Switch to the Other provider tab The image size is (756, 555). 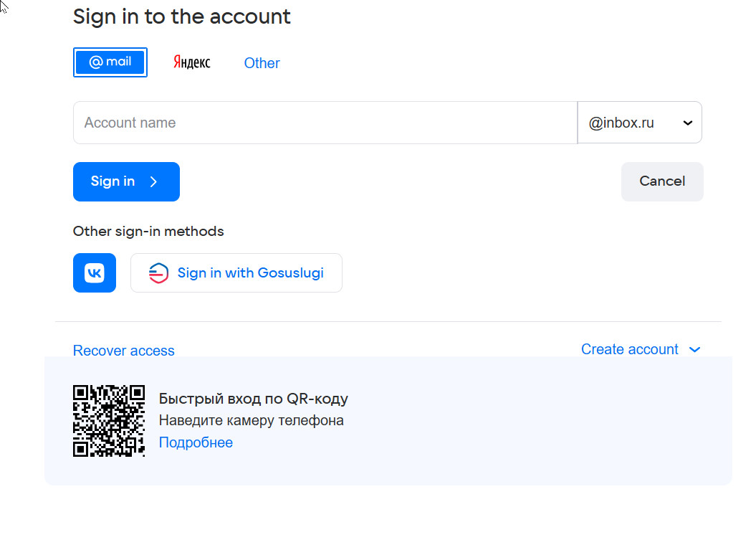(x=262, y=63)
